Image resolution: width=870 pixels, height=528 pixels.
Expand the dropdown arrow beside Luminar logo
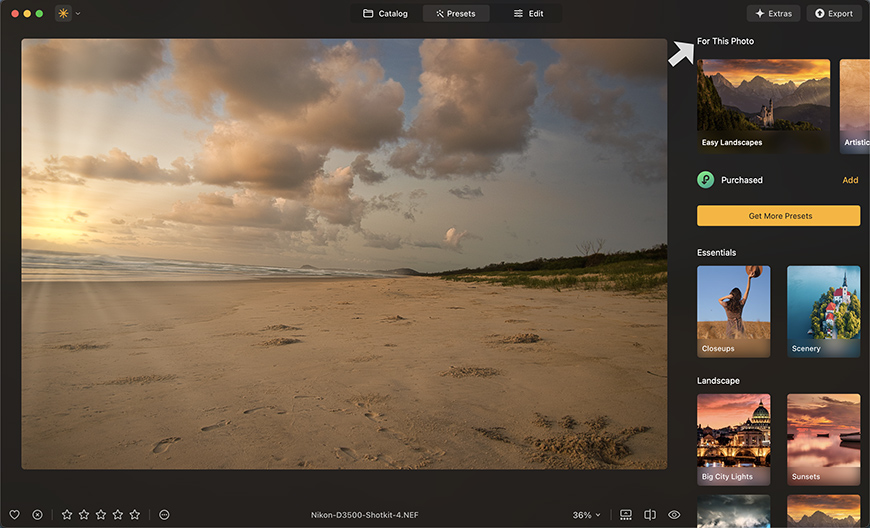coord(78,14)
